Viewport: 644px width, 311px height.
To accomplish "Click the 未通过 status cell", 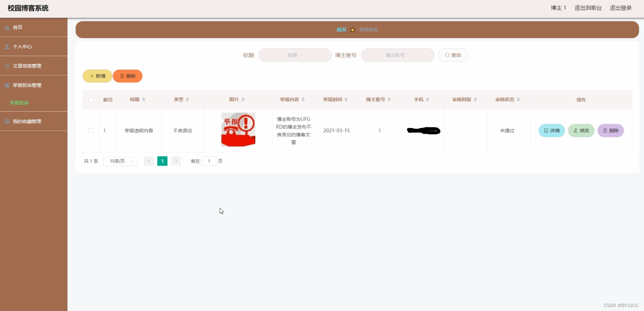I will point(507,131).
